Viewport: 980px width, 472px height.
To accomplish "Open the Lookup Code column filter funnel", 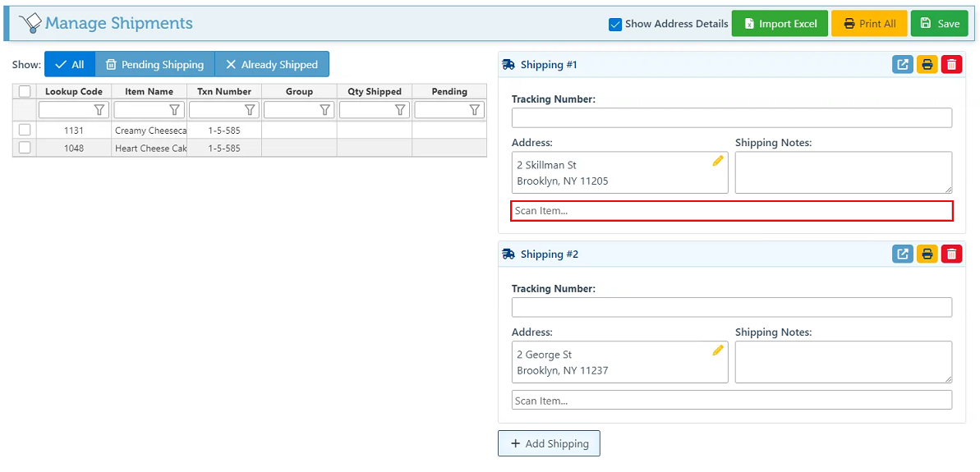I will tap(99, 110).
